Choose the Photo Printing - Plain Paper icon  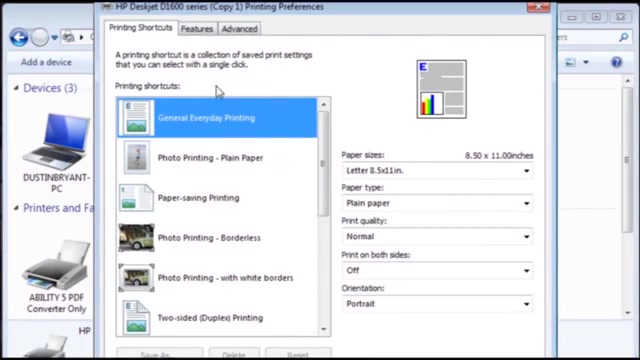pos(137,158)
